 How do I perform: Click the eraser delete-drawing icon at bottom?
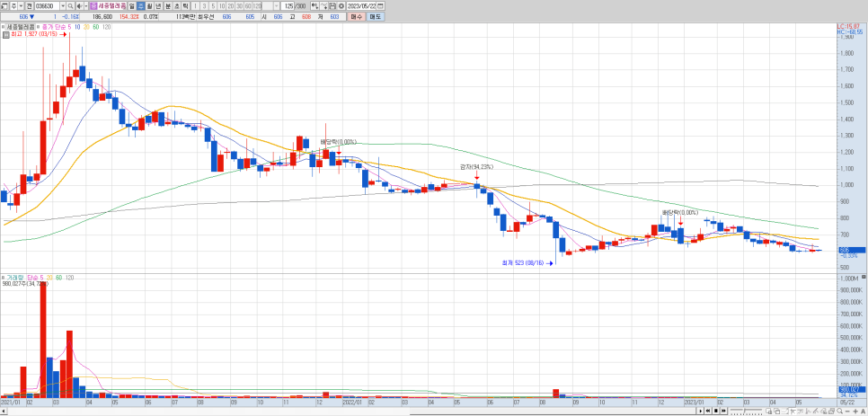click(823, 411)
